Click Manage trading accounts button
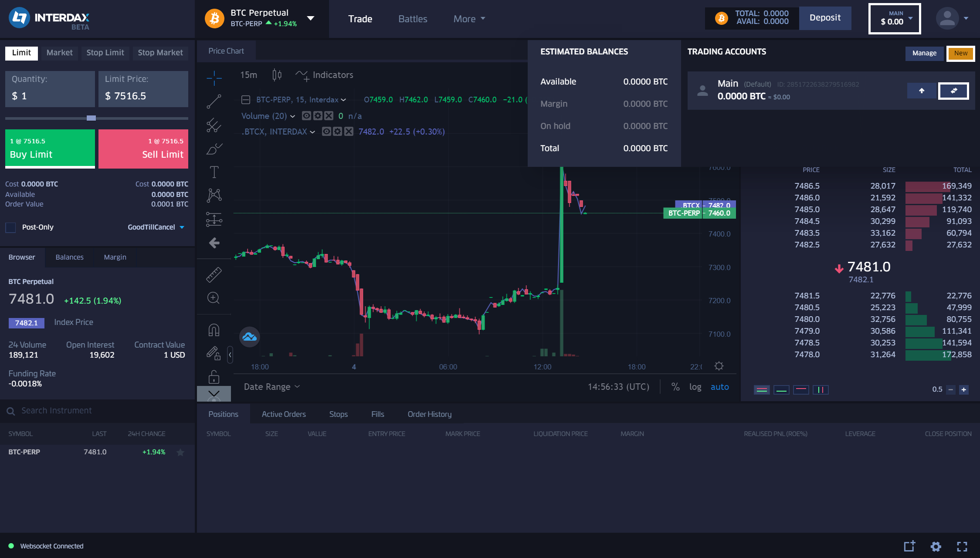 point(924,53)
